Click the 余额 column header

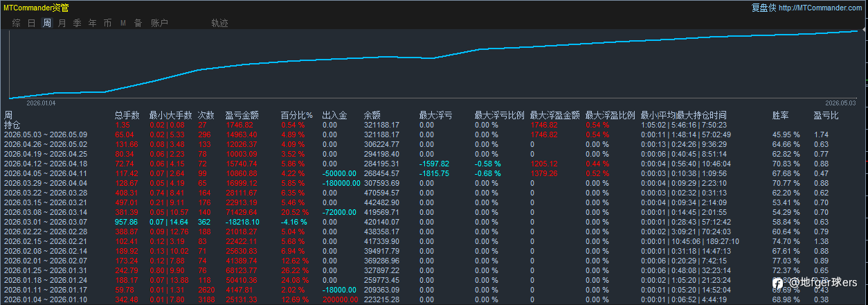coord(372,116)
